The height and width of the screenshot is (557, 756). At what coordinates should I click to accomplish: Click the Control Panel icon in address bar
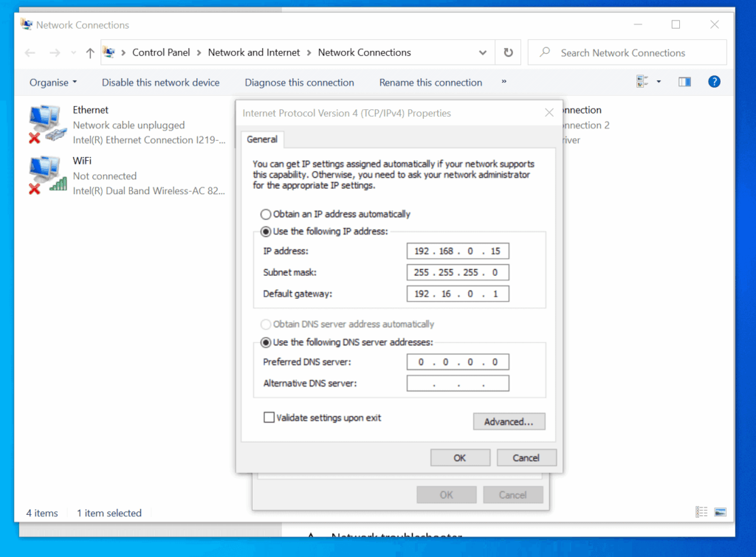[109, 52]
